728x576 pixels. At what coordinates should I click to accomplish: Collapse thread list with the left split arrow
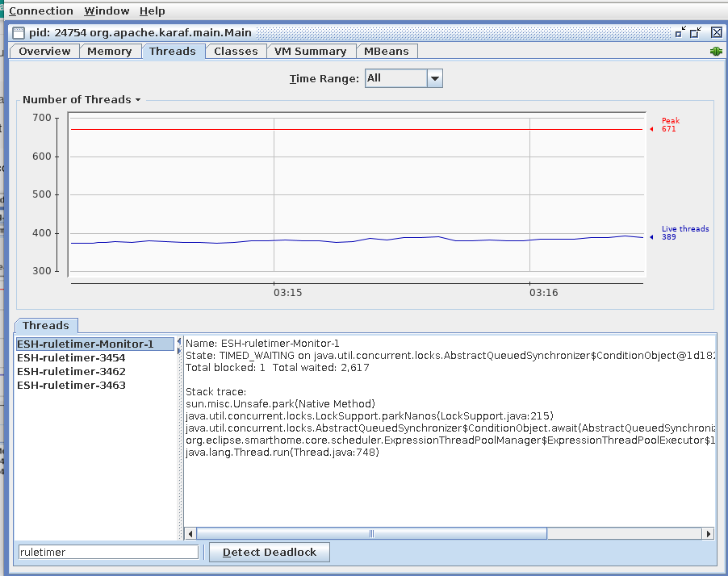(x=179, y=341)
